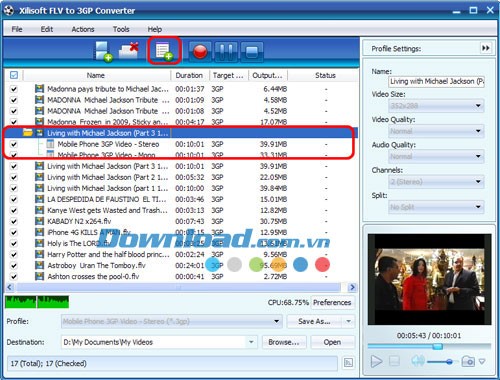Uncheck the KABADY N2 x264.flv checkbox

[14, 221]
